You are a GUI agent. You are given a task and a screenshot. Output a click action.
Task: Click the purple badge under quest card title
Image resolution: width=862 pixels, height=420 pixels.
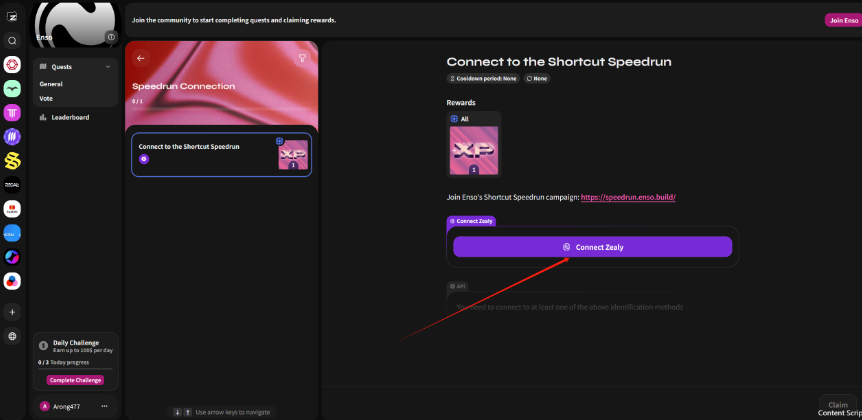click(143, 159)
